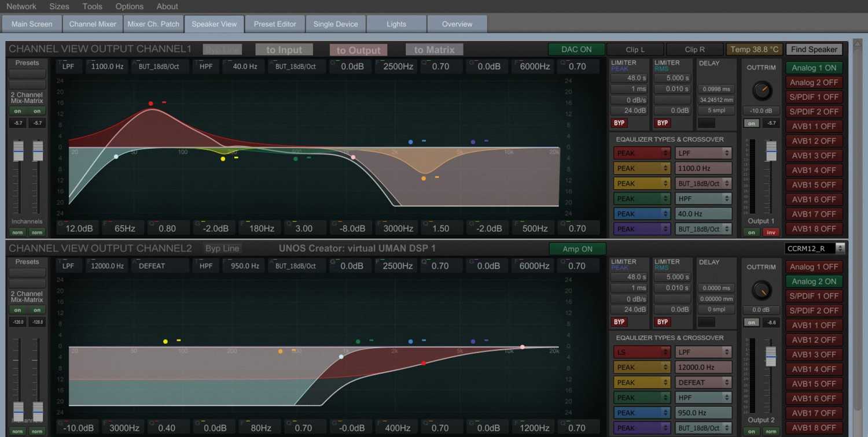Grab the pink low-pass crossover node in Channel 1
The image size is (868, 437).
point(353,157)
